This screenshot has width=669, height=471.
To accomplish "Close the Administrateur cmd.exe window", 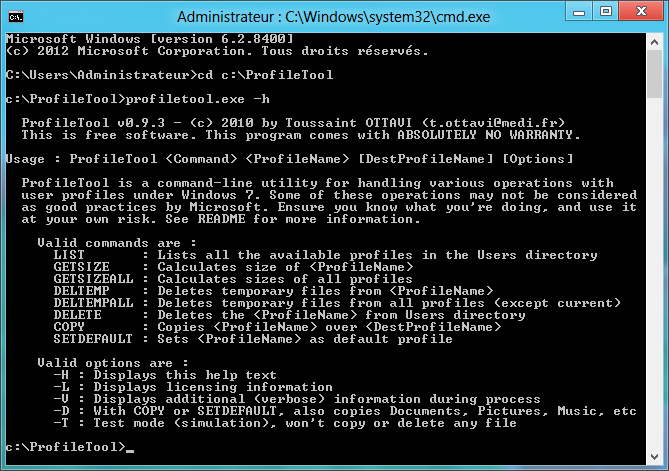I will click(x=641, y=12).
